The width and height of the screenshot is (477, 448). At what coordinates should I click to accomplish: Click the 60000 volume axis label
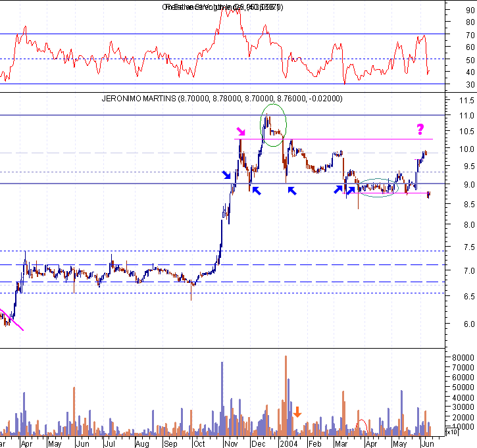(x=463, y=378)
